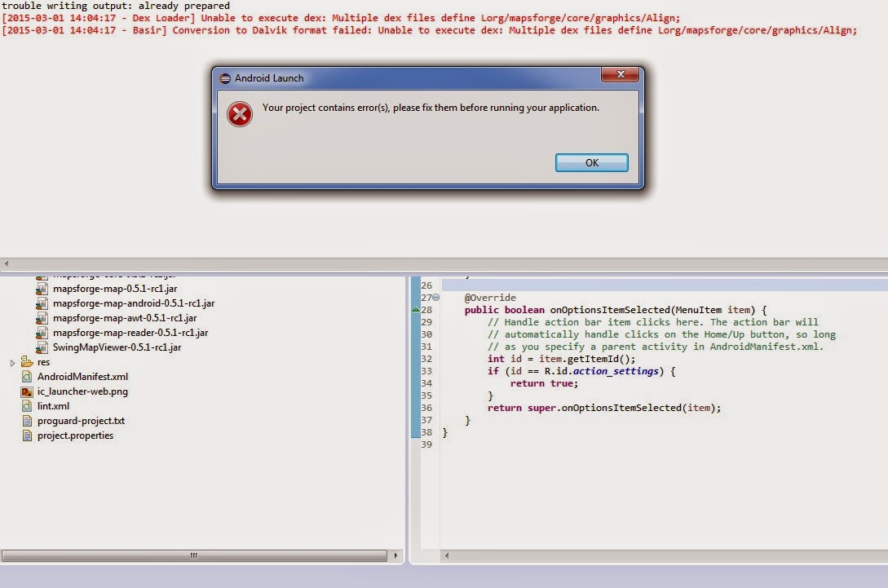Click the res folder icon
Screen dimensions: 888x588
tap(27, 361)
